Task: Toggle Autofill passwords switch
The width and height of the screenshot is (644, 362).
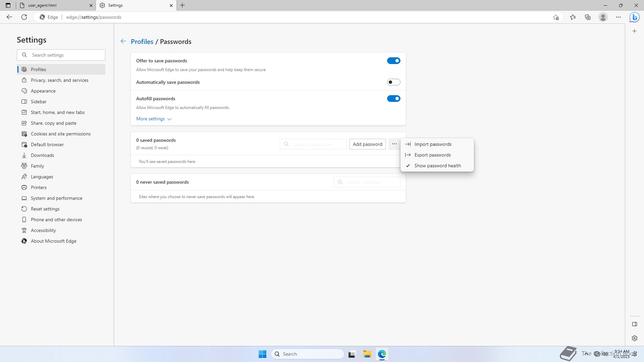Action: pyautogui.click(x=393, y=99)
